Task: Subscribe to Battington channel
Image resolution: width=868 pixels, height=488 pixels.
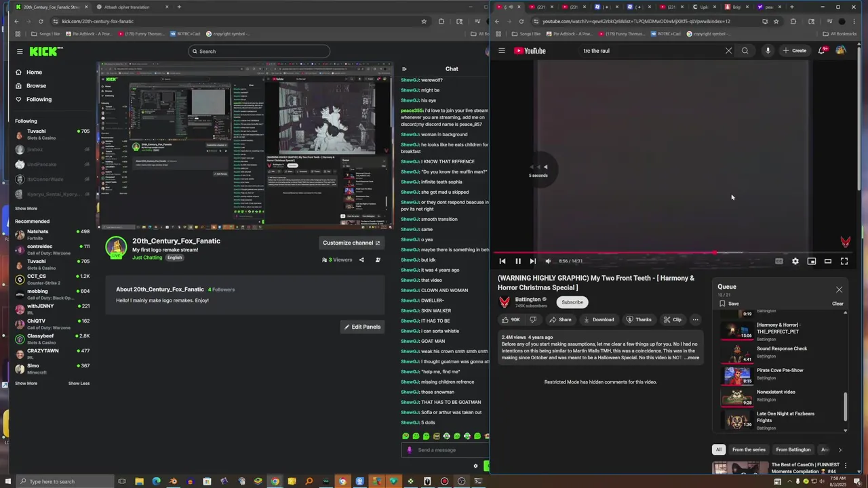Action: coord(572,302)
